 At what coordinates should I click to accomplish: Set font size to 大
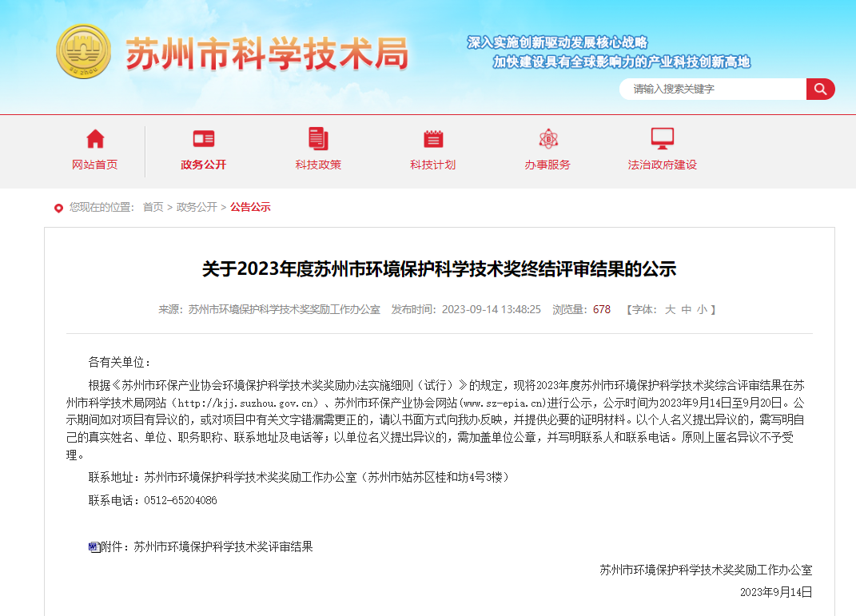tap(670, 309)
